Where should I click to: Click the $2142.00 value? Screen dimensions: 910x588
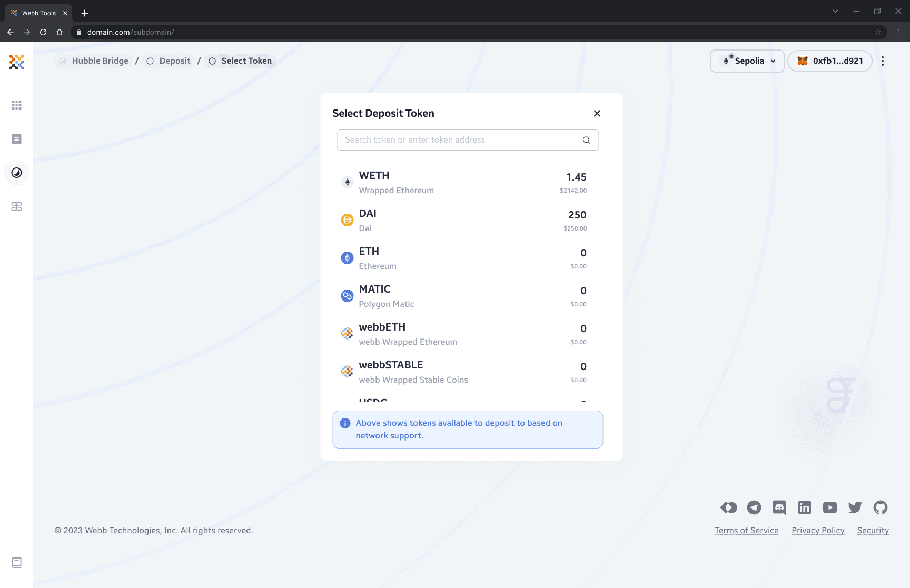tap(573, 191)
